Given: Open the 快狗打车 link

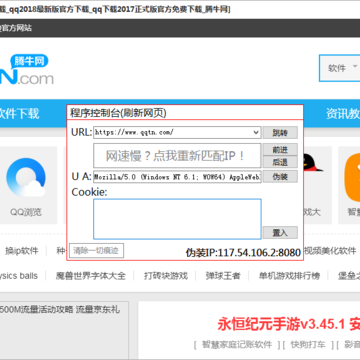Looking at the screenshot, I should [308, 345].
